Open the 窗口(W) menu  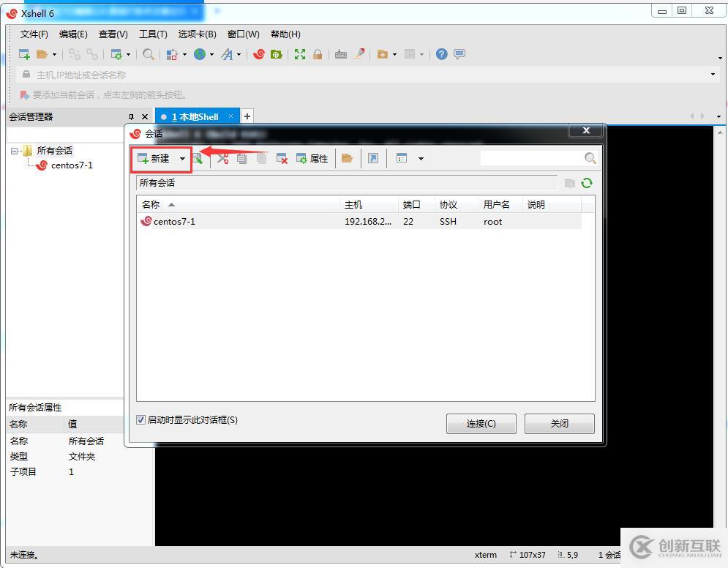point(244,34)
